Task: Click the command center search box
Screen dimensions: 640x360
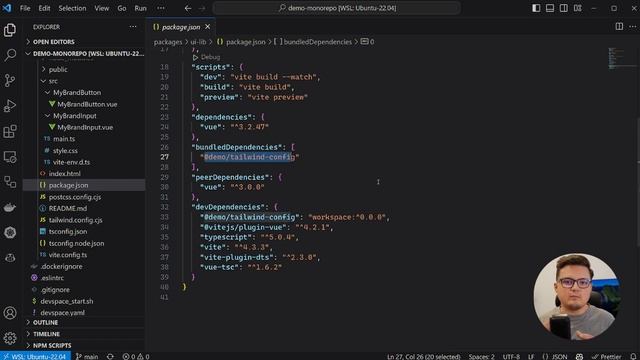Action: pos(337,8)
